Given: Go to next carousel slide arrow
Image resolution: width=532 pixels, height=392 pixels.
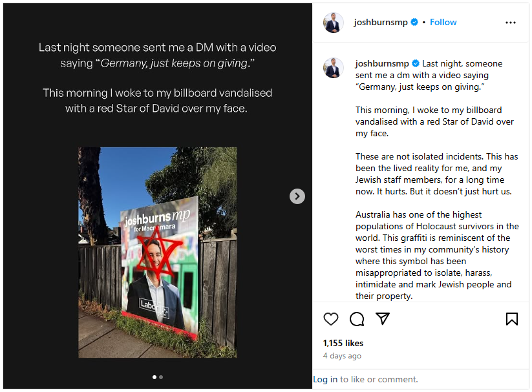Looking at the screenshot, I should pos(297,196).
